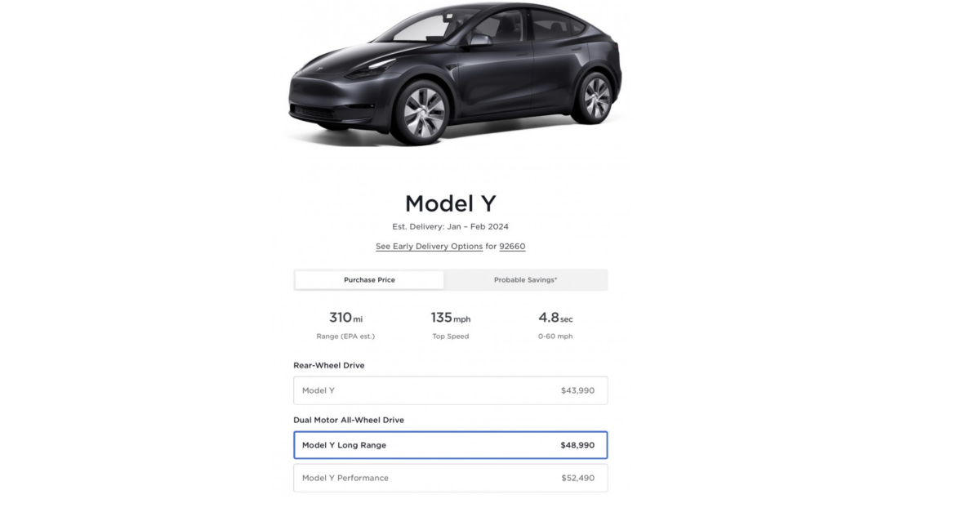Click the 92660 zip code link

tap(512, 247)
